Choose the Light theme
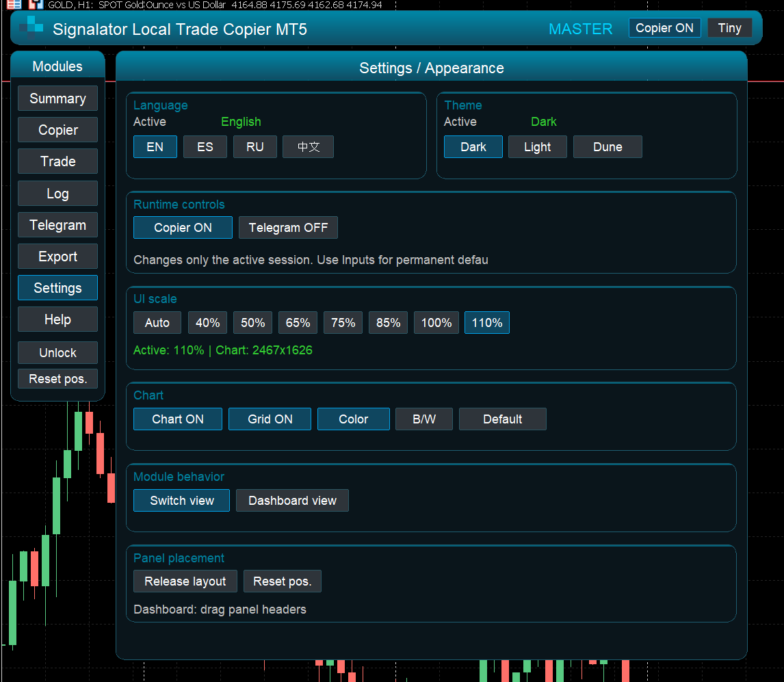 click(538, 147)
